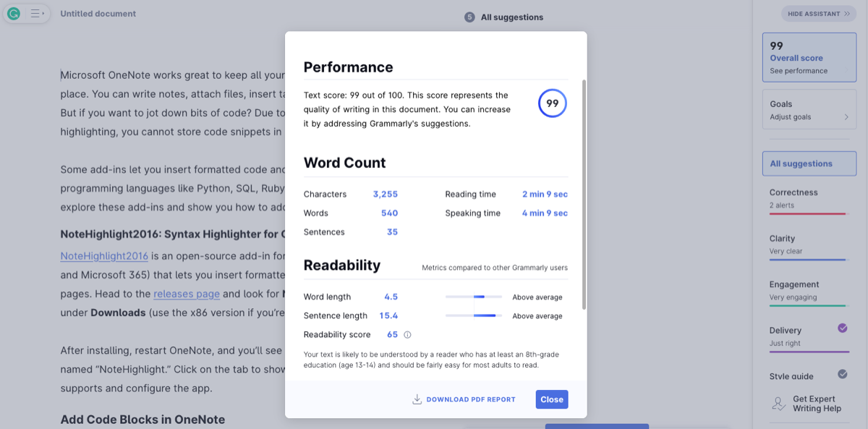This screenshot has width=868, height=429.
Task: Click the Word length value 4.5
Action: tap(391, 297)
